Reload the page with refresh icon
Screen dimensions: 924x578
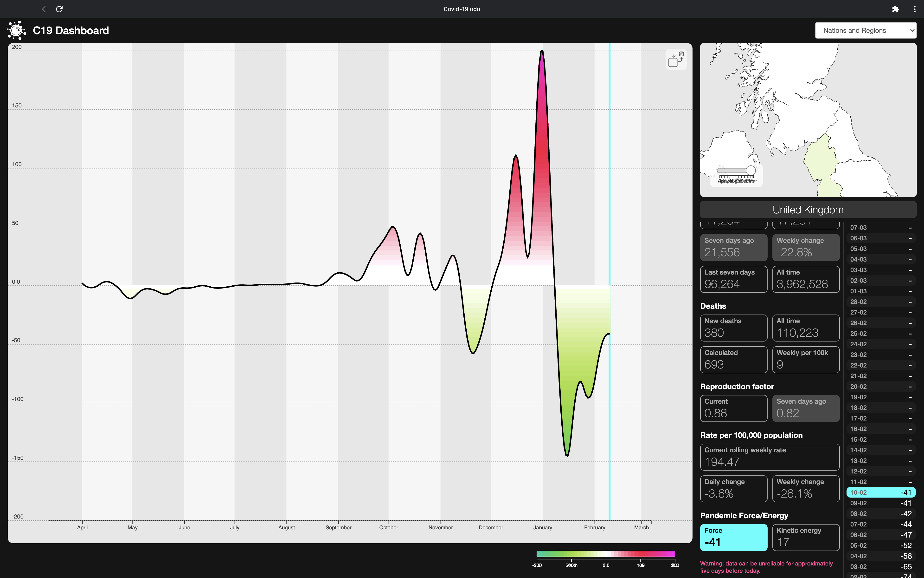(59, 9)
